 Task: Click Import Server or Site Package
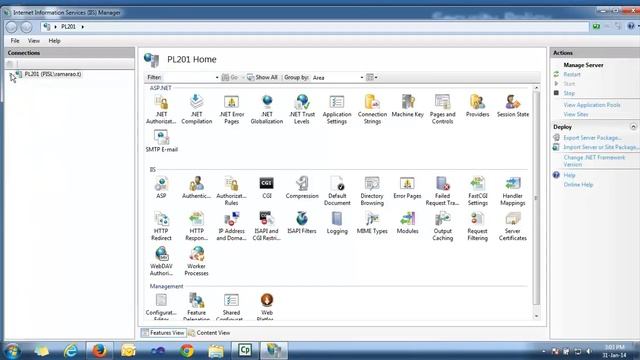[600, 147]
